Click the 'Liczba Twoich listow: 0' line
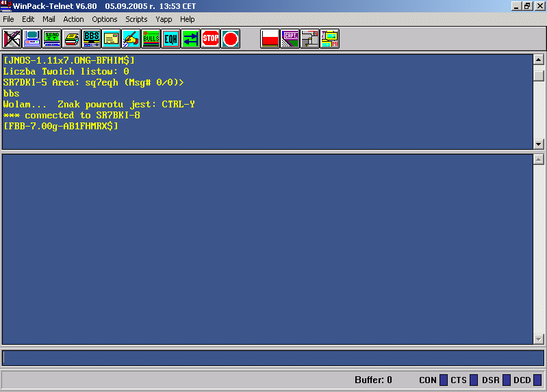The height and width of the screenshot is (392, 547). (x=66, y=72)
